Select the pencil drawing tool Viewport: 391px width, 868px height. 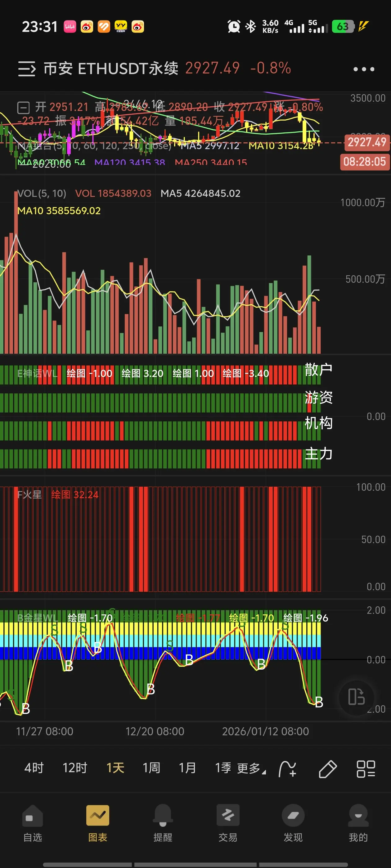327,769
